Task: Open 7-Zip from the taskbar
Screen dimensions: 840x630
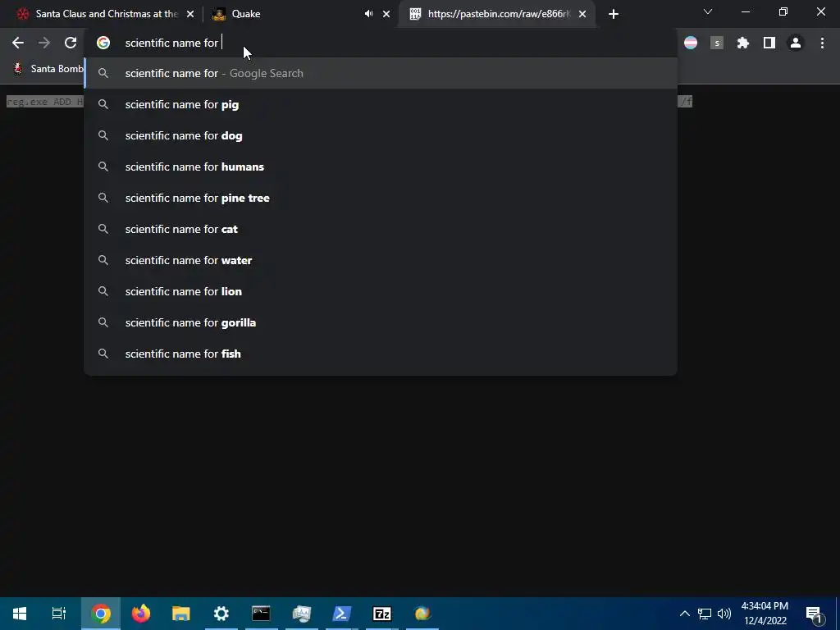Action: point(382,614)
